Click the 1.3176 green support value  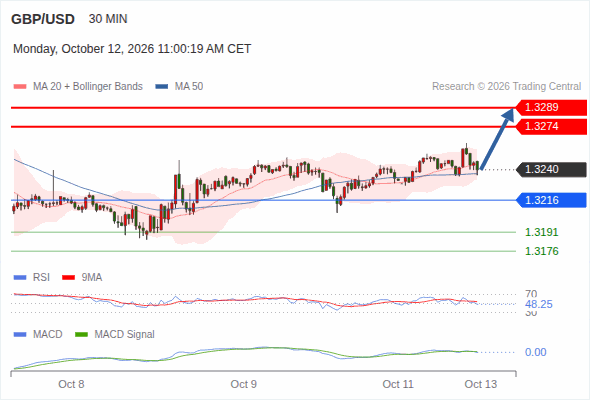542,251
